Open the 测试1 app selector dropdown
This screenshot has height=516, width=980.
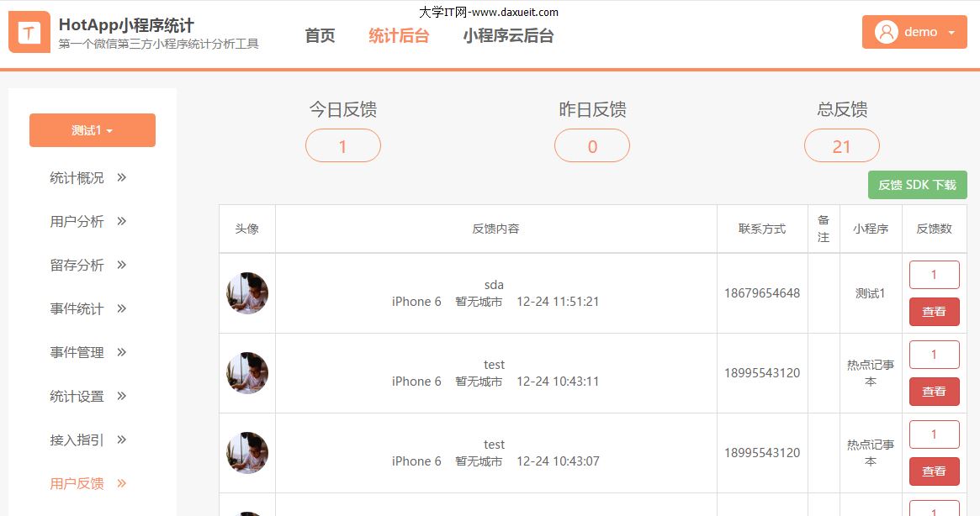tap(93, 130)
